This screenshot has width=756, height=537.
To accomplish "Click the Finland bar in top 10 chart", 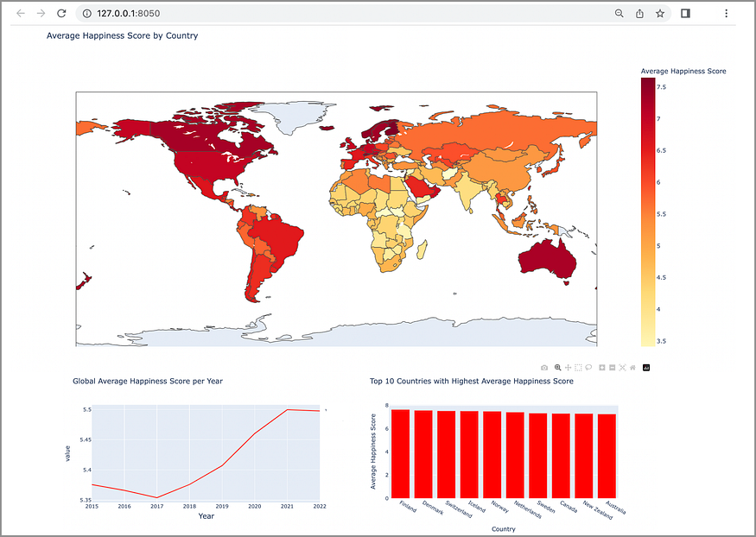I will [400, 453].
